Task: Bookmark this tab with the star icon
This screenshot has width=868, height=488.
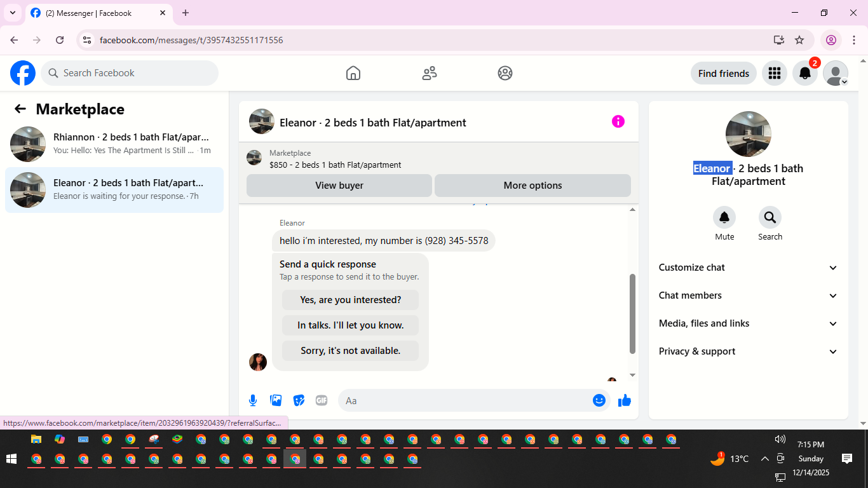Action: click(799, 40)
